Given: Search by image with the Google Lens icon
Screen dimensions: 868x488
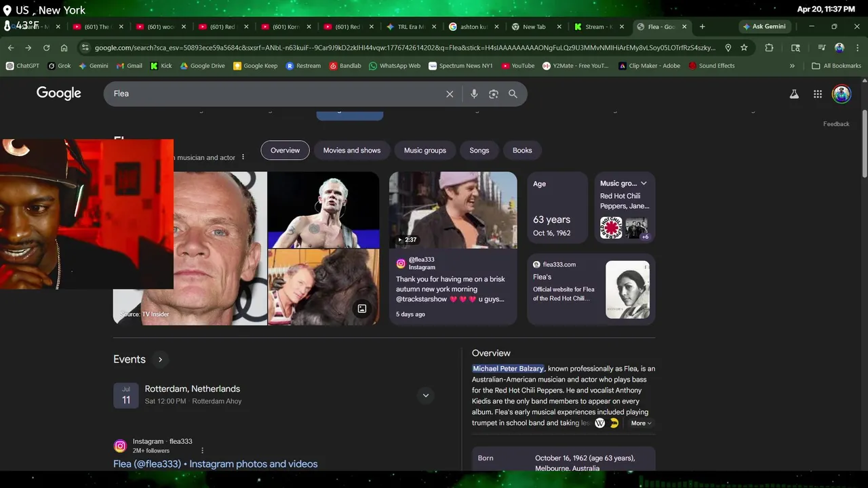Looking at the screenshot, I should tap(494, 94).
